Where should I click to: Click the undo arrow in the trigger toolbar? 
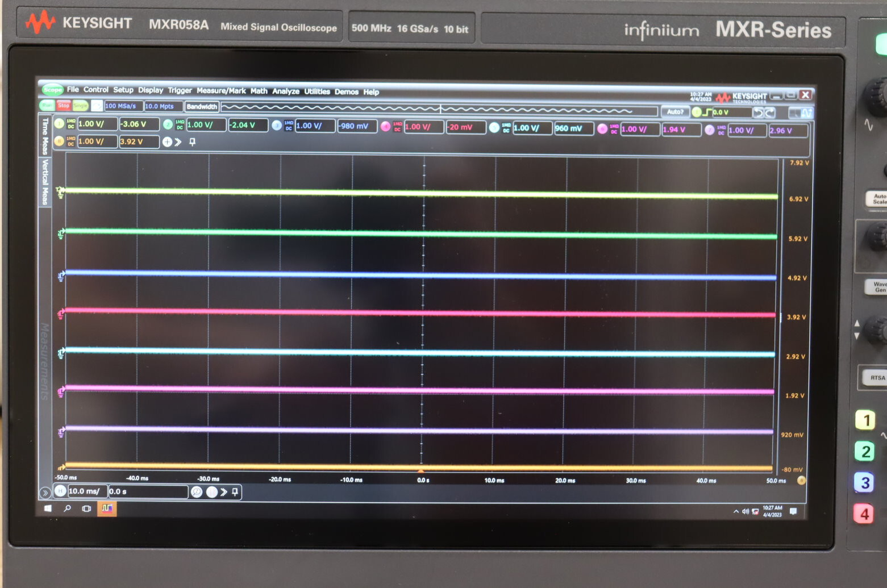pyautogui.click(x=760, y=112)
